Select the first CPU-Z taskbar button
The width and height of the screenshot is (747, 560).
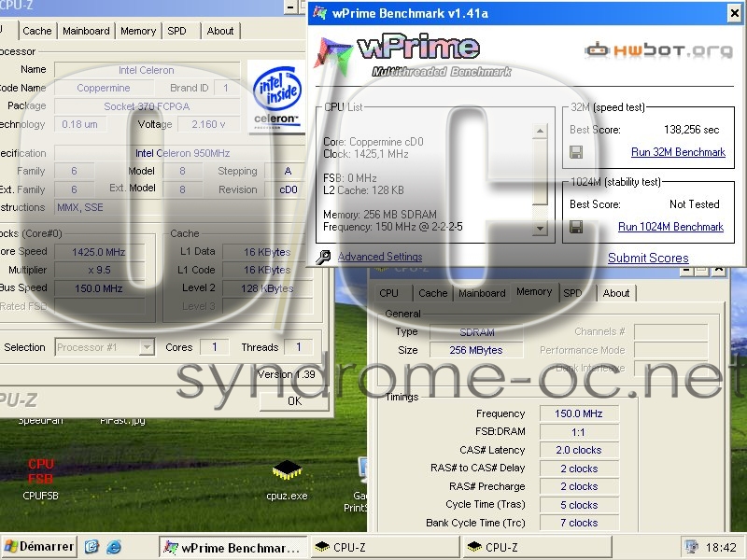(x=385, y=547)
